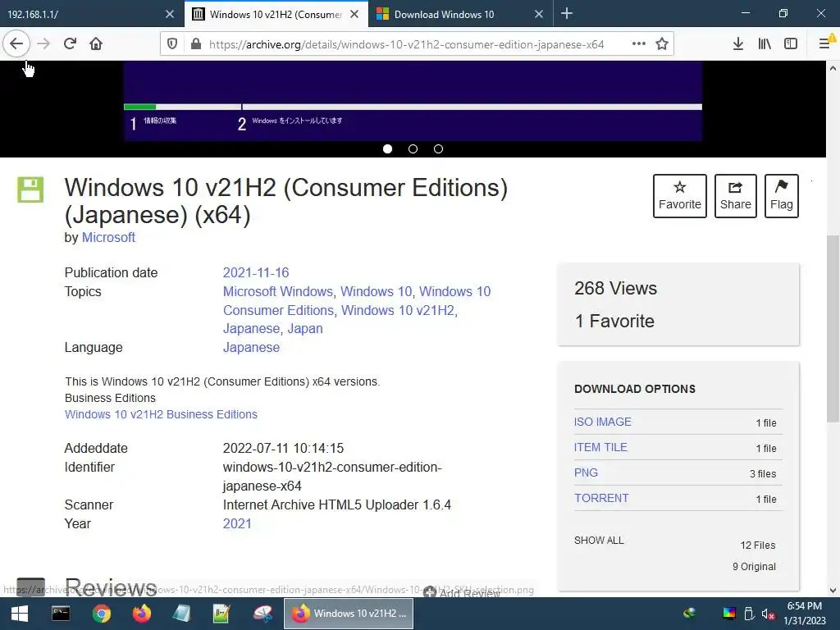
Task: Open the Windows 10 v21H2 topic link
Action: point(398,310)
